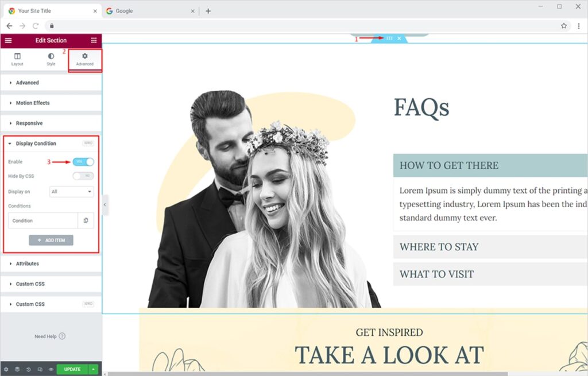Preview changes with the eye icon
This screenshot has height=376, width=588.
(x=51, y=369)
